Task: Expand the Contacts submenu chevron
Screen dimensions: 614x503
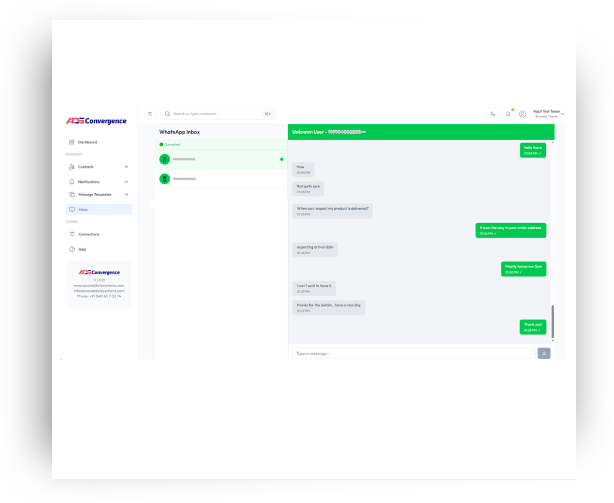Action: pos(126,166)
